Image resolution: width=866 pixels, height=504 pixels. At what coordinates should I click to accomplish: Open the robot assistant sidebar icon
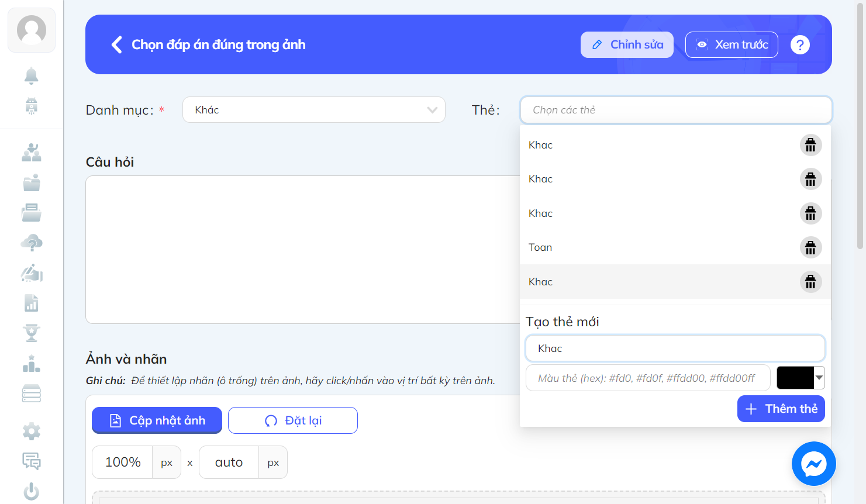(x=32, y=106)
